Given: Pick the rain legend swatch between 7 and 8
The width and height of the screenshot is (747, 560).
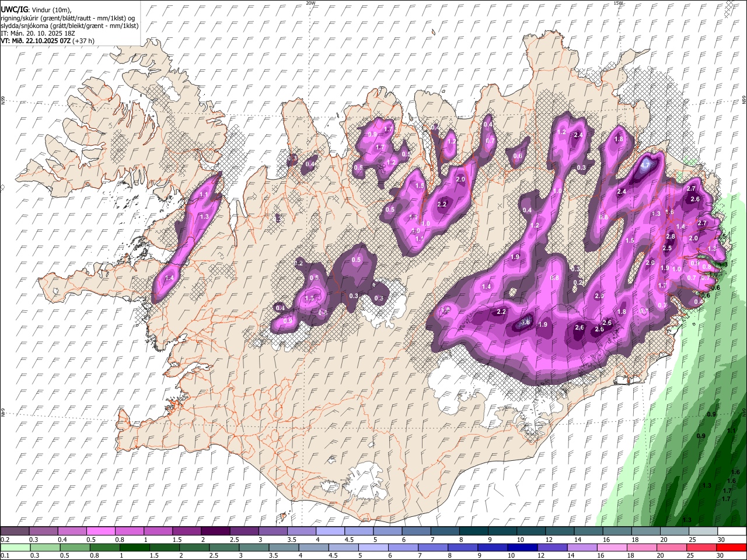Looking at the screenshot, I should tap(433, 548).
